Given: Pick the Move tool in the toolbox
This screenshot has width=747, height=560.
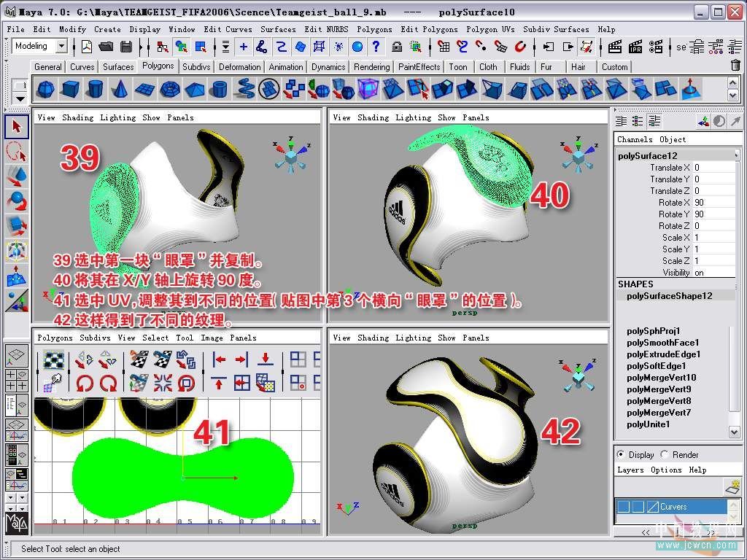Looking at the screenshot, I should (x=17, y=175).
